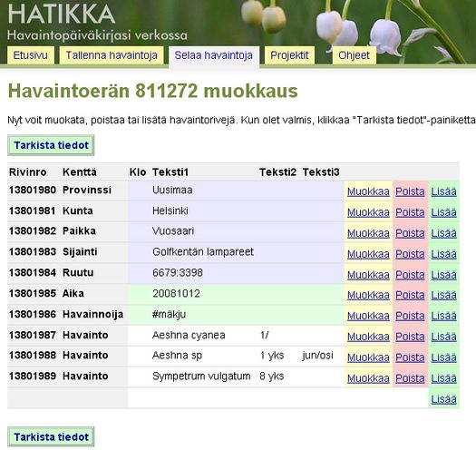Screen dimensions: 476x460
Task: Click Poista for the Havainnoija #mäkju row
Action: [410, 316]
